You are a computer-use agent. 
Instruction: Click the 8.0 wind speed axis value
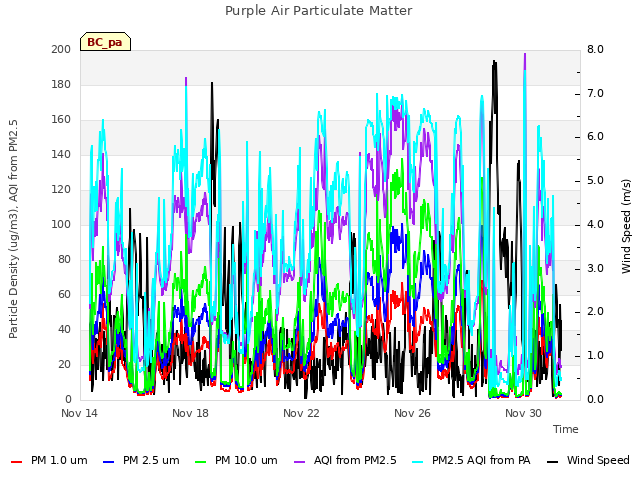coord(596,49)
